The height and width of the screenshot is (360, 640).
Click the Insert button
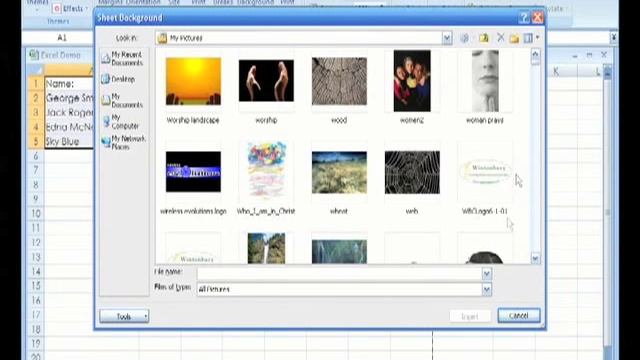[470, 316]
